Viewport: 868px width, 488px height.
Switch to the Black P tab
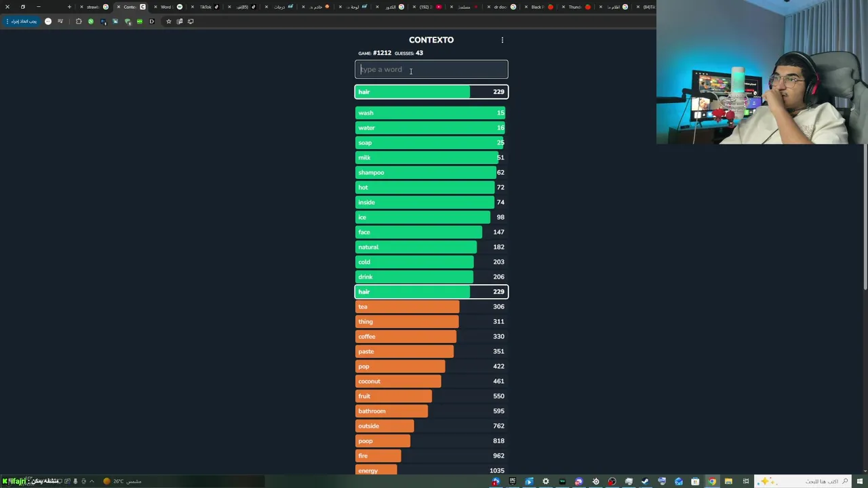click(x=537, y=7)
